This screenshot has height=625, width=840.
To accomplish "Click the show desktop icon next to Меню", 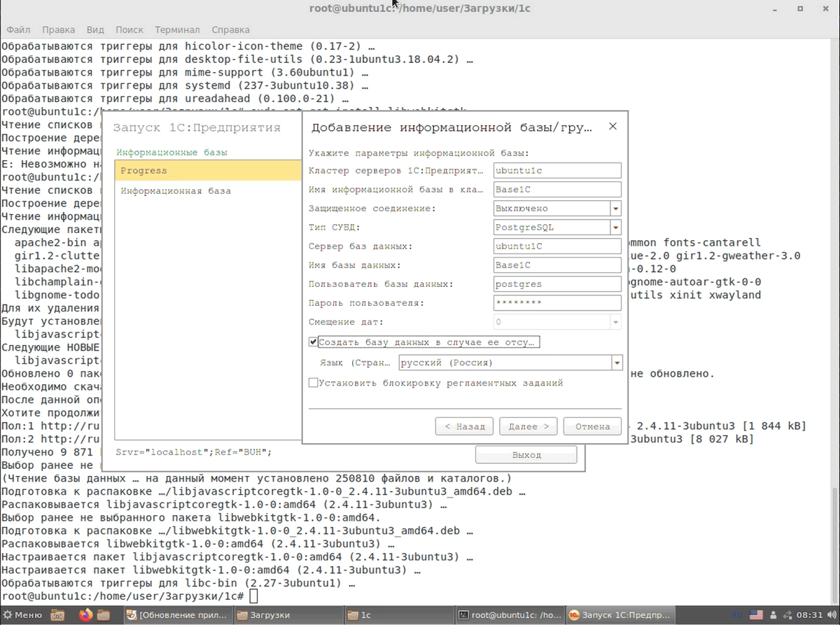I will point(58,615).
